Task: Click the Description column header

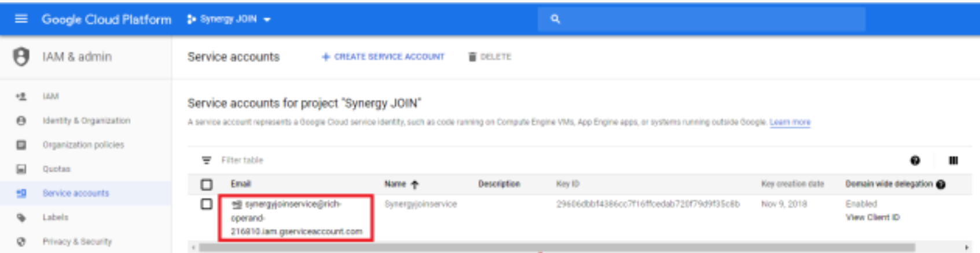Action: coord(499,184)
